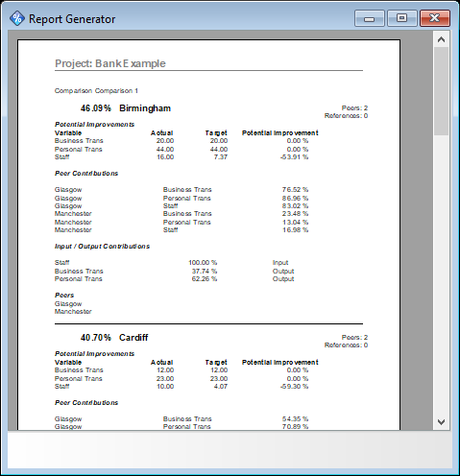
Task: Click the 40.70% efficiency score
Action: [95, 338]
